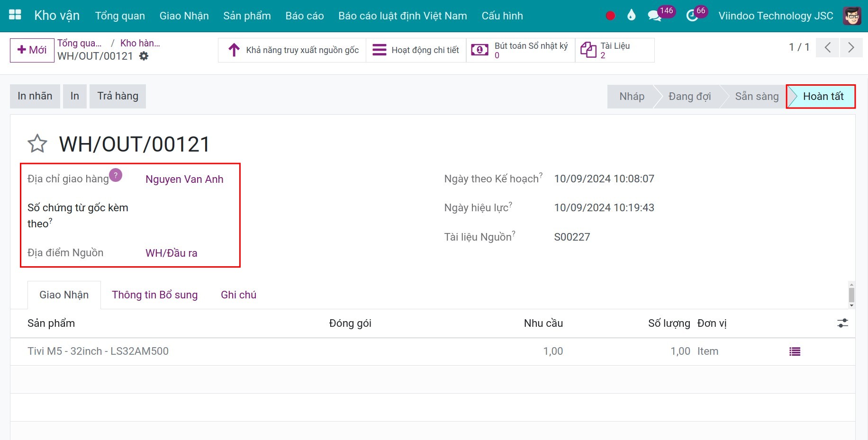
Task: Mark record as favorite with star icon
Action: pos(37,144)
